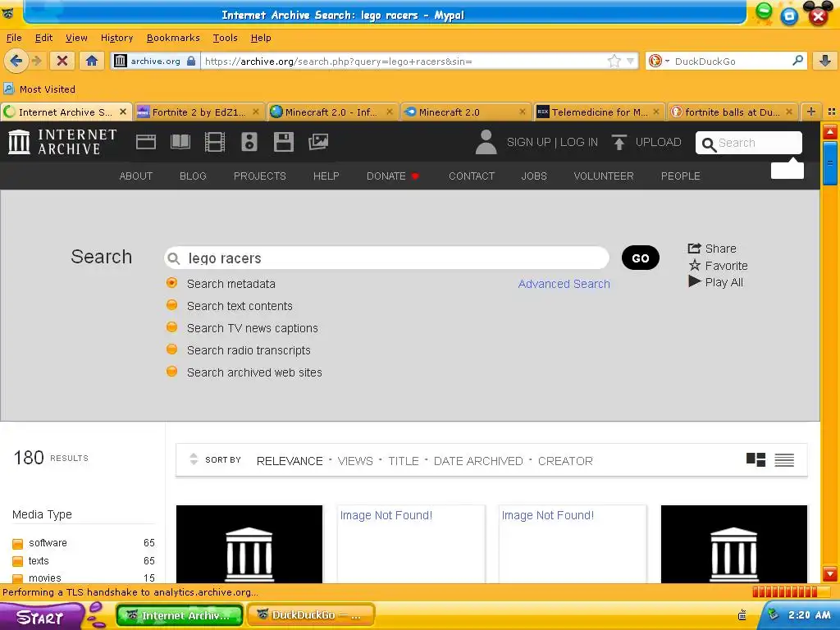Open the Most Visited bookmarks folder

pyautogui.click(x=40, y=89)
